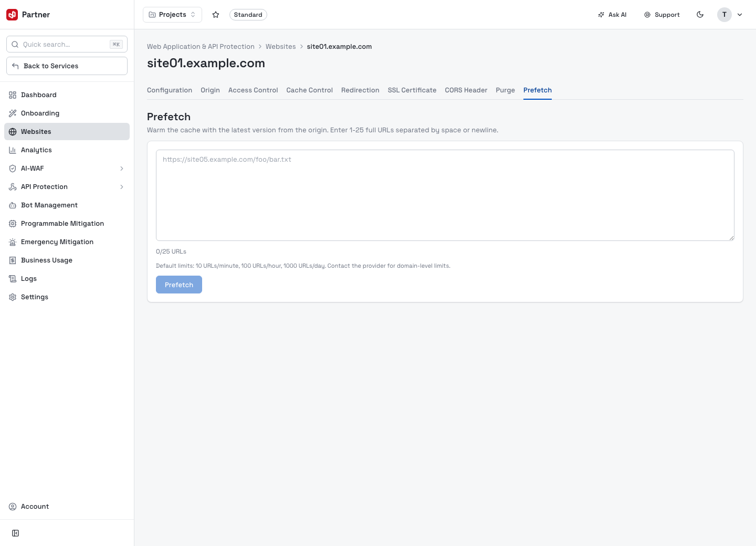Click the Logs scroll icon

13,279
